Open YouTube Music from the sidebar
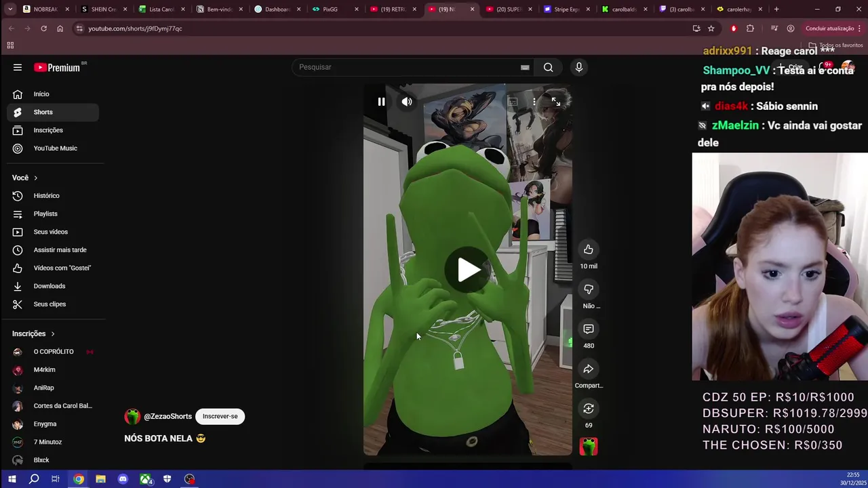Screen dimensions: 868x488 [x=53, y=148]
